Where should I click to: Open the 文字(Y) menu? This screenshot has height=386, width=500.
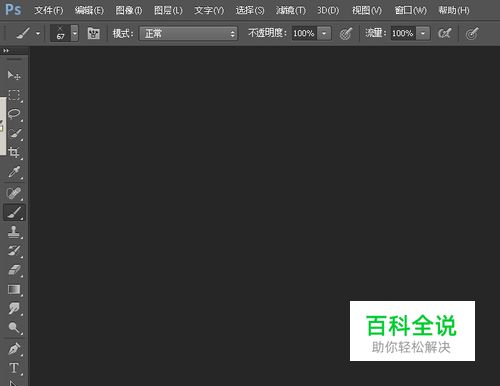pyautogui.click(x=209, y=10)
